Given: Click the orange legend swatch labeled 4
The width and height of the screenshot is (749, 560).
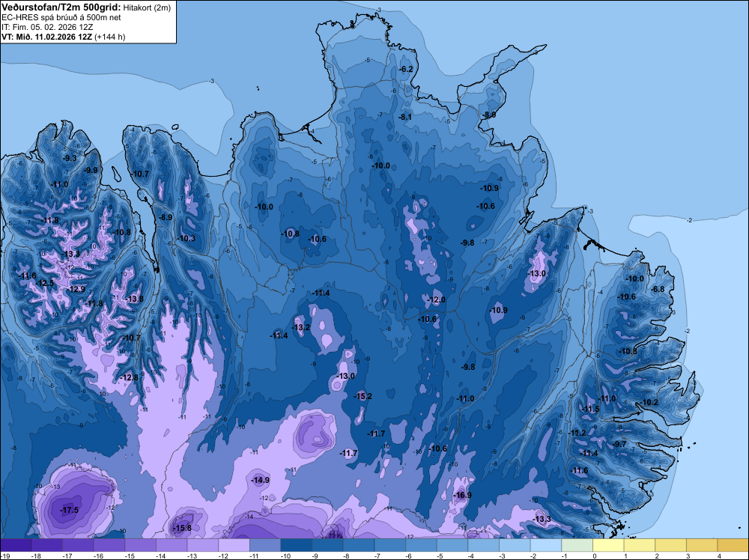Looking at the screenshot, I should 733,545.
